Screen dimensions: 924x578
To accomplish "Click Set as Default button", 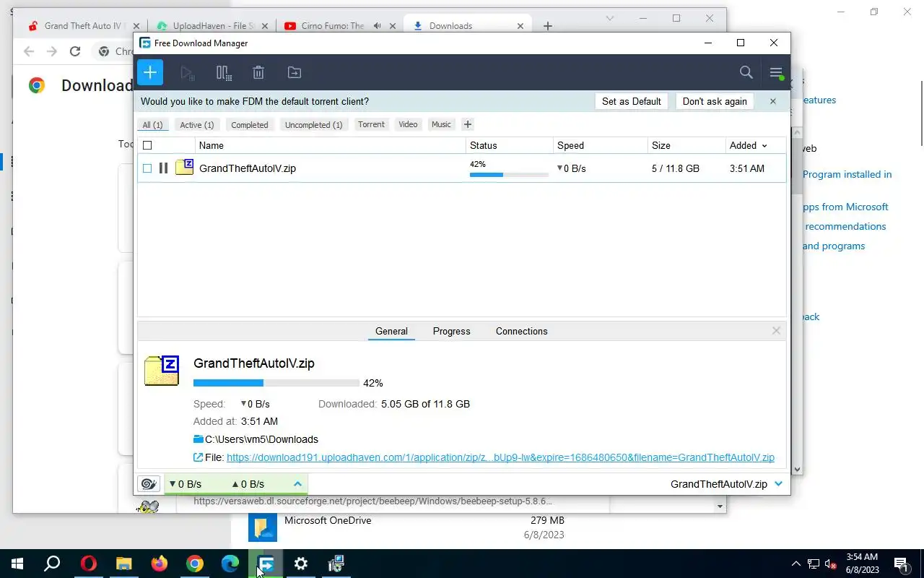I will pyautogui.click(x=632, y=101).
